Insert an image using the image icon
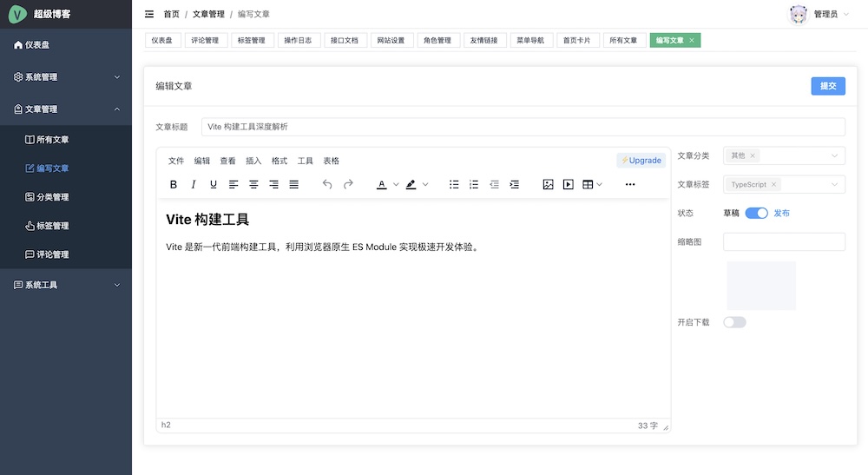The height and width of the screenshot is (475, 868). point(548,184)
